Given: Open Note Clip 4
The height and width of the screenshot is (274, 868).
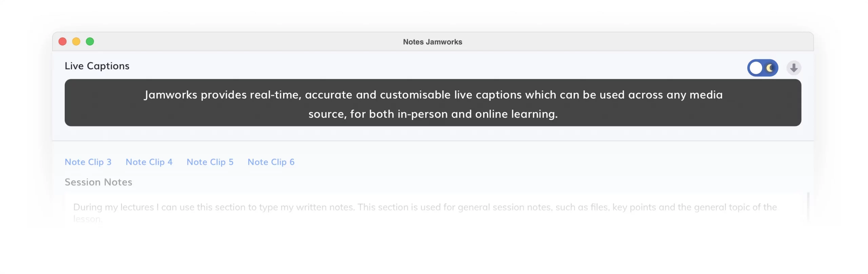Looking at the screenshot, I should pos(149,162).
